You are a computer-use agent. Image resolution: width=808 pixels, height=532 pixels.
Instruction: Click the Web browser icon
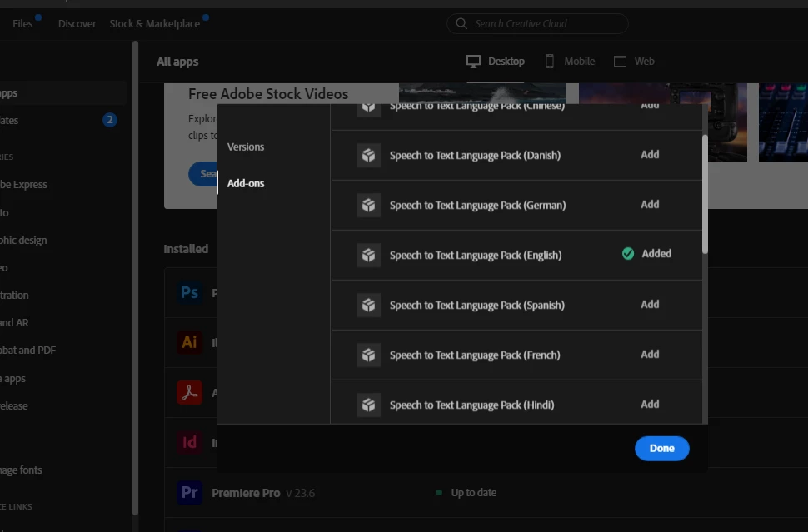tap(620, 62)
